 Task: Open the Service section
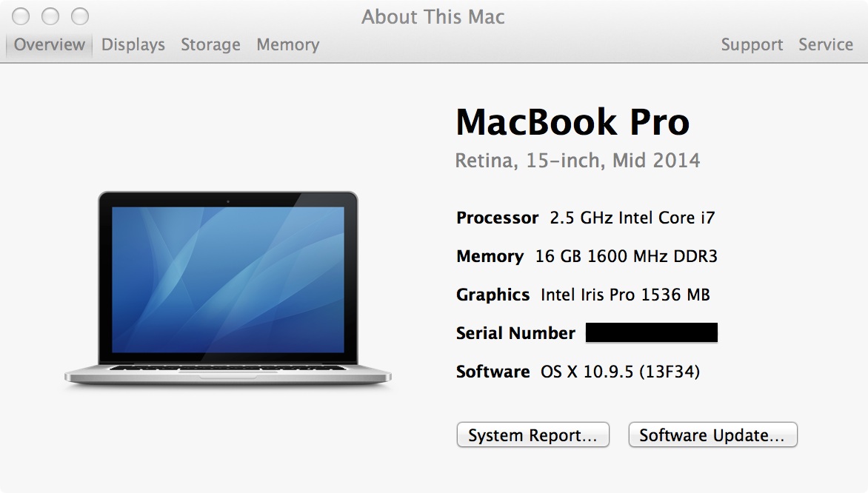pos(825,44)
